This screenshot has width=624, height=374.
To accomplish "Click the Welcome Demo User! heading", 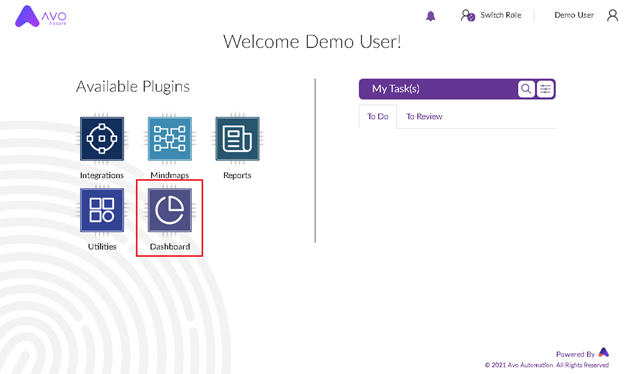I will click(312, 42).
